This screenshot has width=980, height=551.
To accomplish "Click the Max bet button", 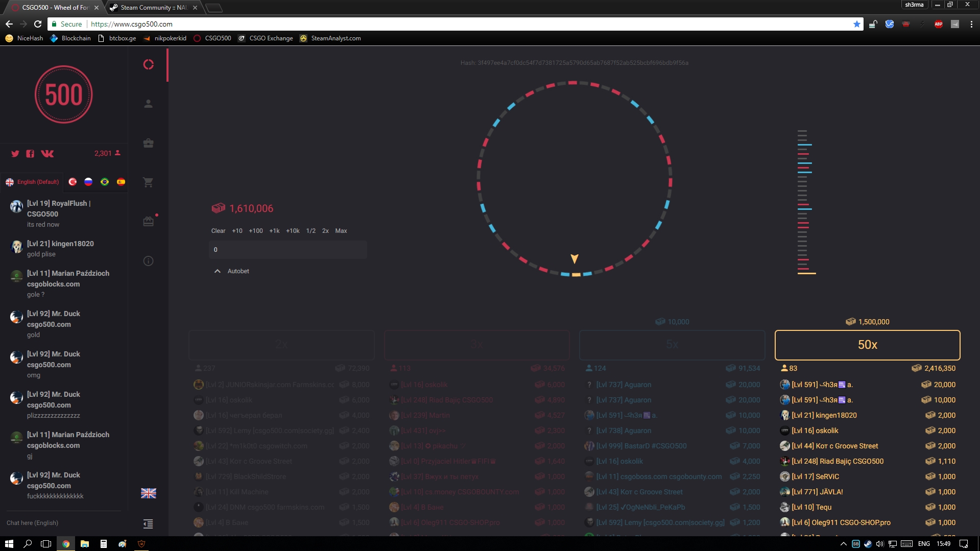I will pyautogui.click(x=341, y=231).
